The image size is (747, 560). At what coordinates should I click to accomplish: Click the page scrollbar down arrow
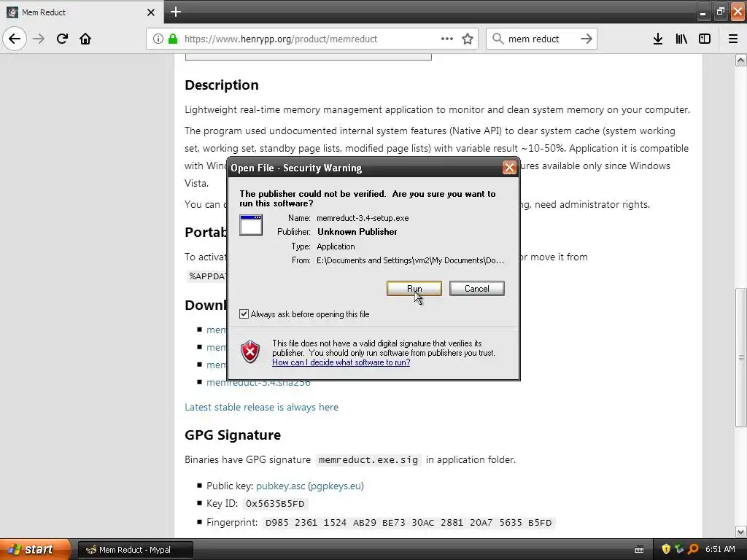click(741, 532)
